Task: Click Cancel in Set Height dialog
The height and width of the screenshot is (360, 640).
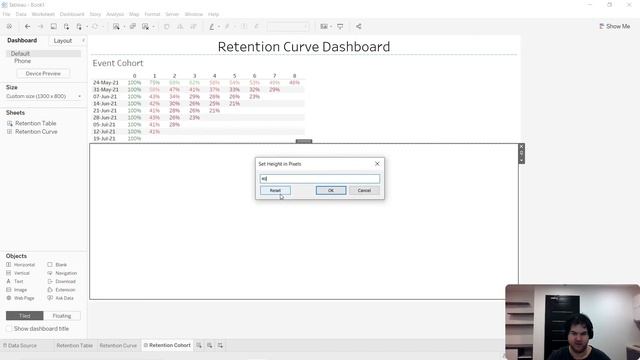Action: pos(364,191)
